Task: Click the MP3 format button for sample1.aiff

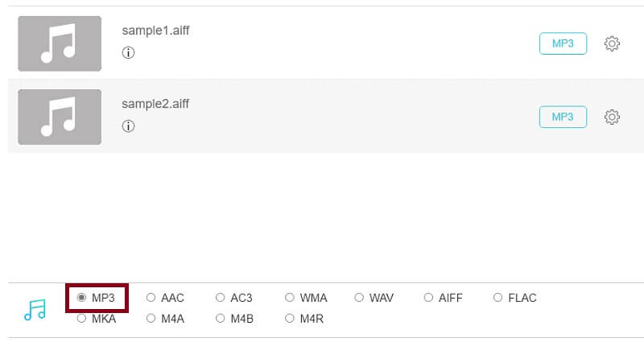Action: point(563,43)
